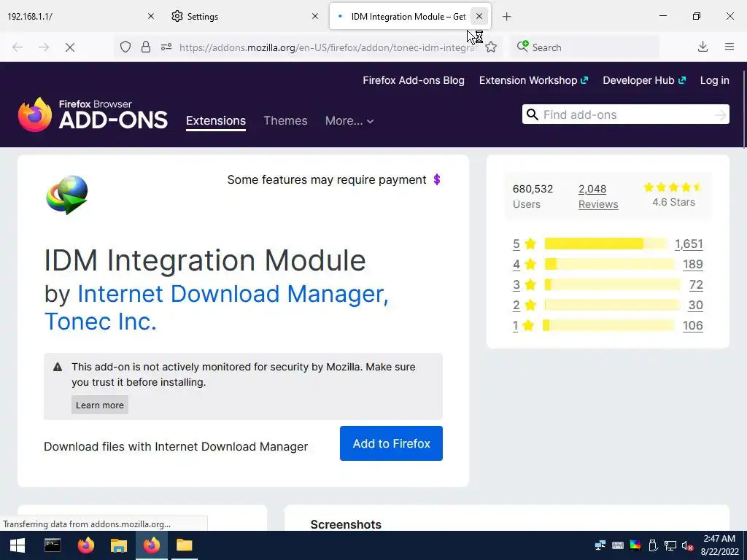Viewport: 747px width, 560px height.
Task: Submit add-on search with the arrow icon
Action: [x=720, y=114]
